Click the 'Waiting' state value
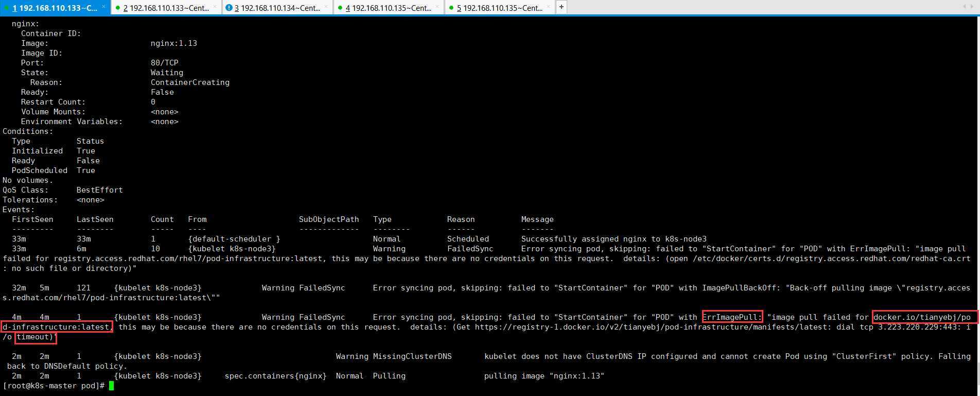This screenshot has width=980, height=396. 167,73
